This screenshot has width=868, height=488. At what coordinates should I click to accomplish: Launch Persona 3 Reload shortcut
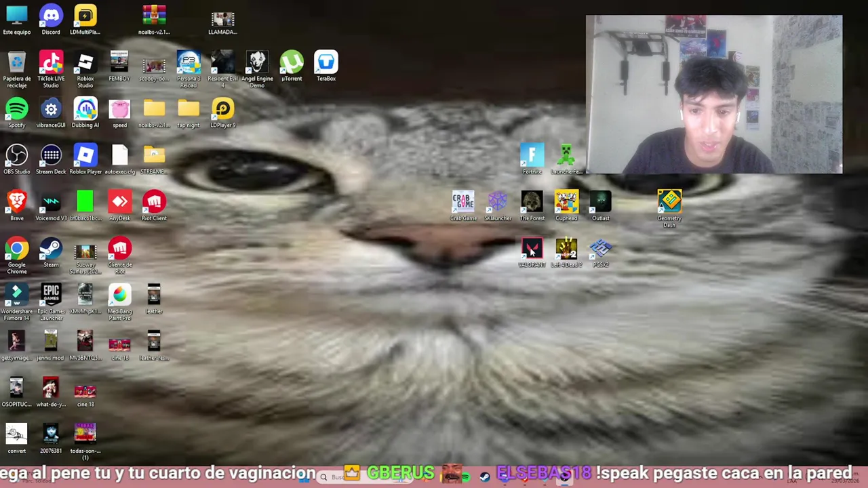pos(189,69)
